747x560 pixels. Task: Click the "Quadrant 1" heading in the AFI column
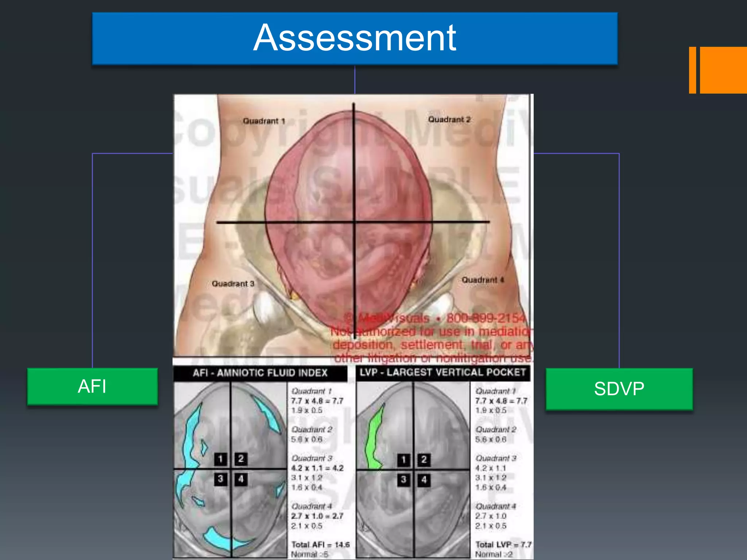coord(311,391)
